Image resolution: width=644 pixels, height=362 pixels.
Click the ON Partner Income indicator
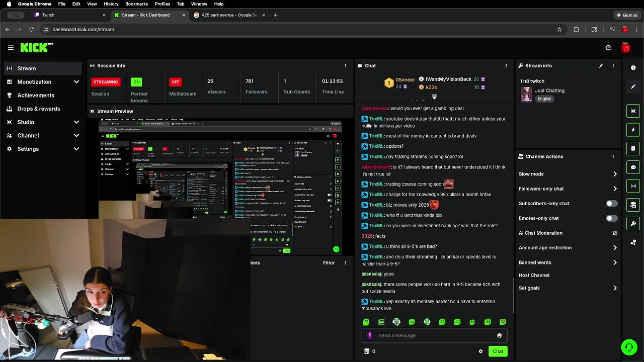click(x=136, y=82)
